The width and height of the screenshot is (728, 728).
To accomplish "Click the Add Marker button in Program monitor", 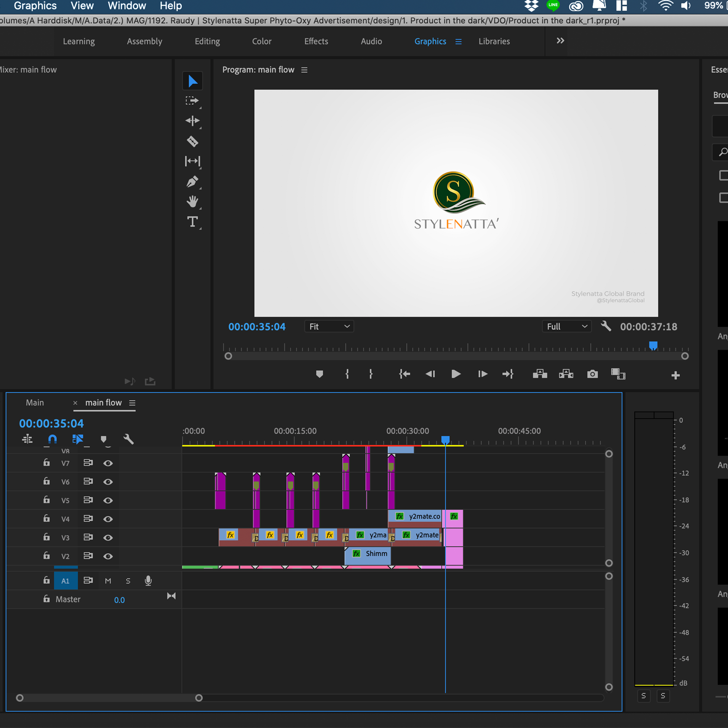I will (319, 374).
